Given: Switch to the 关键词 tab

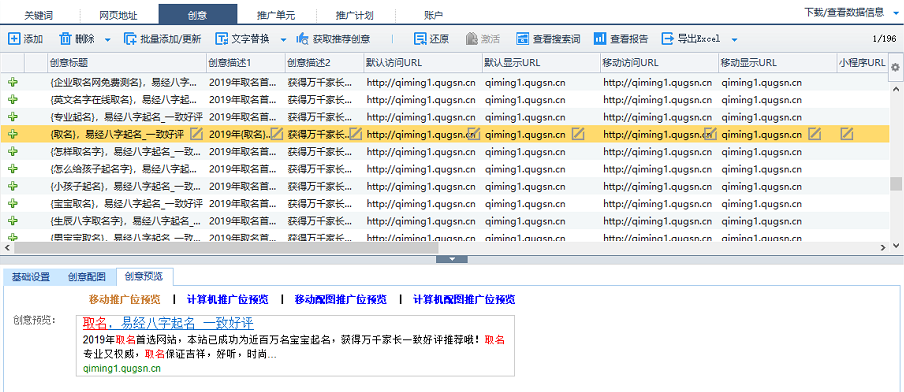Looking at the screenshot, I should pyautogui.click(x=39, y=15).
